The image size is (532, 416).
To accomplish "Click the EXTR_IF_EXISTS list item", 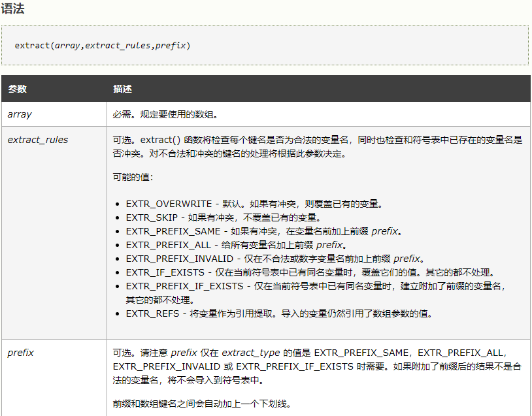I will click(311, 272).
